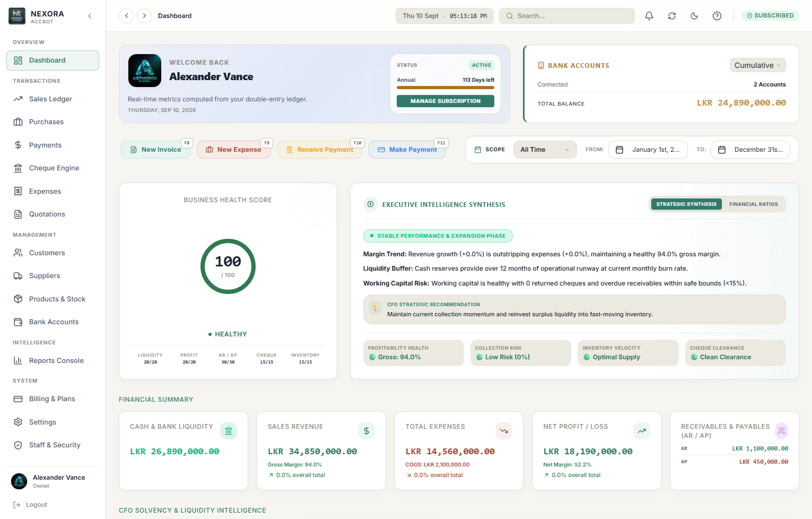Click the bank icon in Cash & Bank Liquidity card

pyautogui.click(x=229, y=431)
